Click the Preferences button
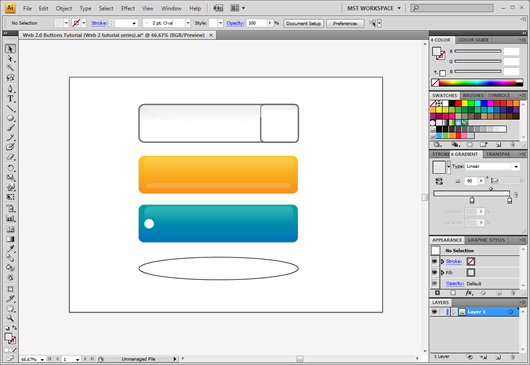Screen dimensions: 530x365 point(345,23)
